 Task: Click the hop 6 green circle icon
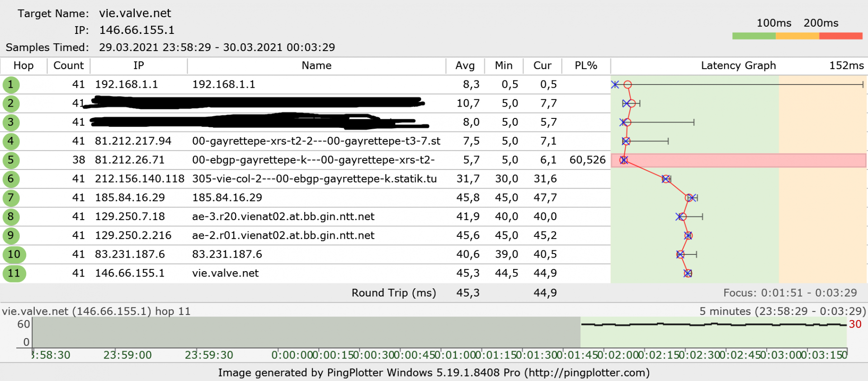click(11, 179)
